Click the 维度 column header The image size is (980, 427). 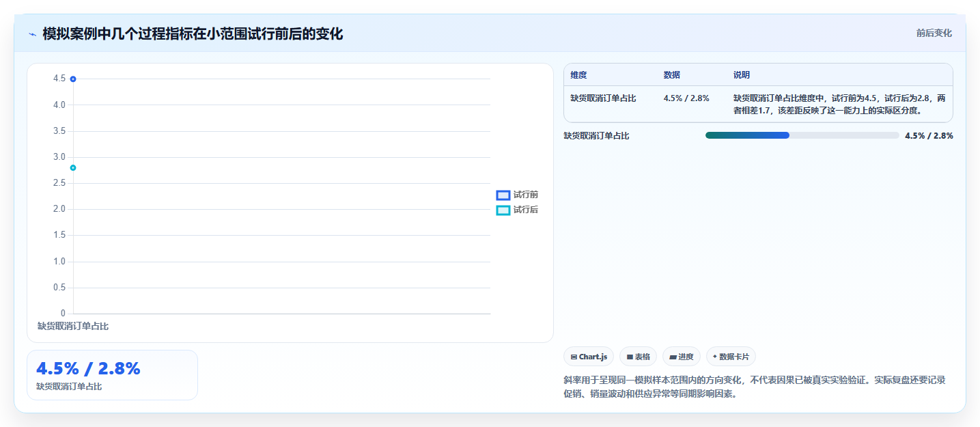point(578,75)
